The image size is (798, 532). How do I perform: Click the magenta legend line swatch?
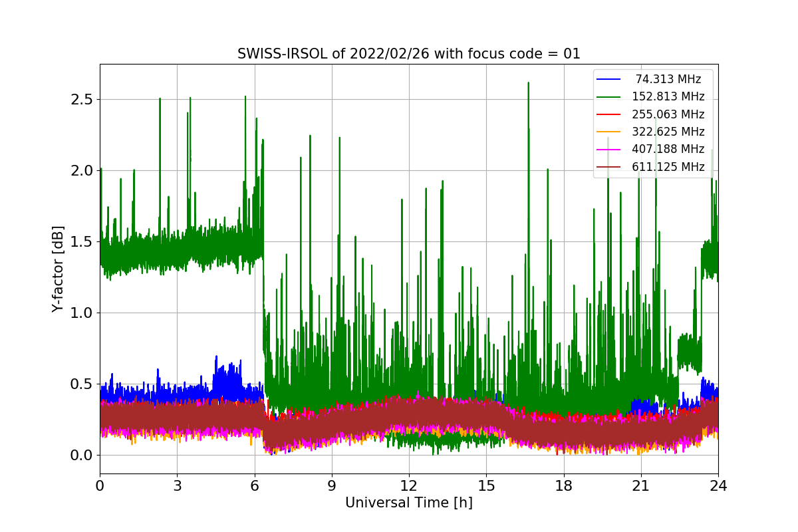click(609, 149)
